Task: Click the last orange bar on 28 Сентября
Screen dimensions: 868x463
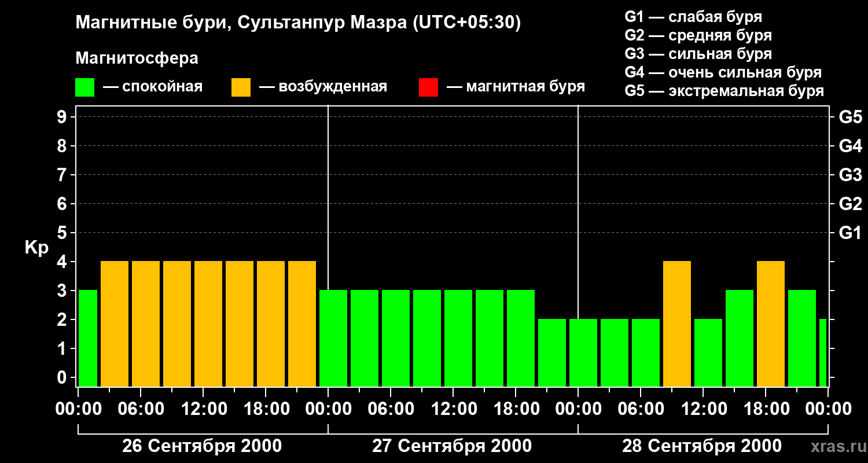Action: tap(771, 324)
